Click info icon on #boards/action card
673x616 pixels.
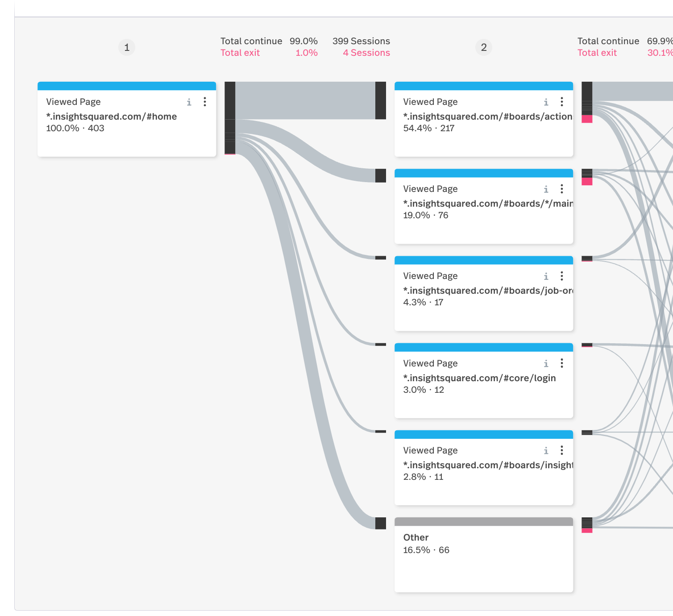(x=546, y=102)
